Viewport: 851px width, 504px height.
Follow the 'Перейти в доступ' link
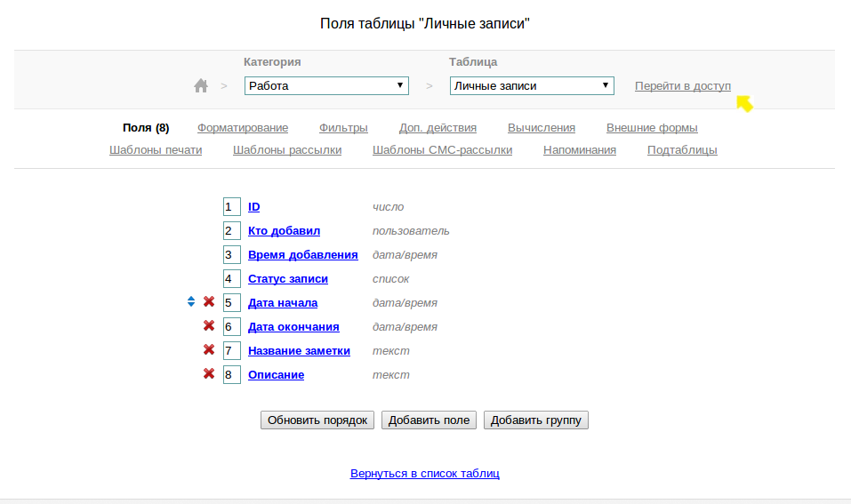click(683, 86)
